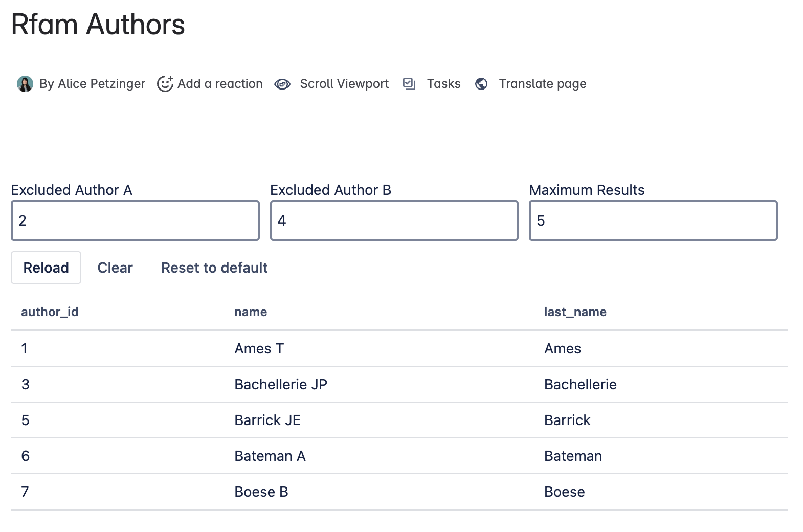This screenshot has height=532, width=803.
Task: Click the author_id column header
Action: pos(50,312)
